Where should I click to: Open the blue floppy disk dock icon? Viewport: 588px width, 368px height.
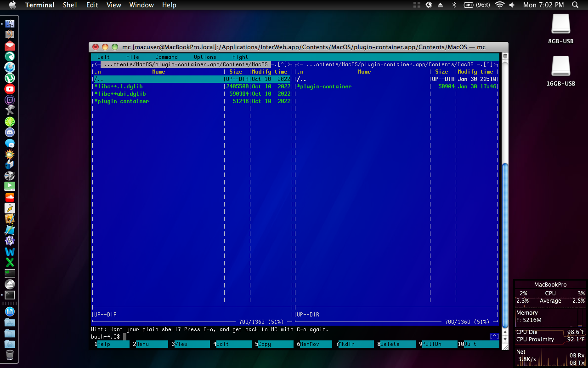[10, 311]
